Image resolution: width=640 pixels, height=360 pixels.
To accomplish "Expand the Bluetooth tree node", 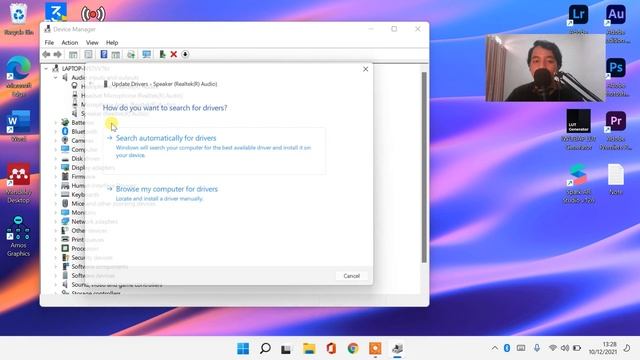I will point(56,131).
